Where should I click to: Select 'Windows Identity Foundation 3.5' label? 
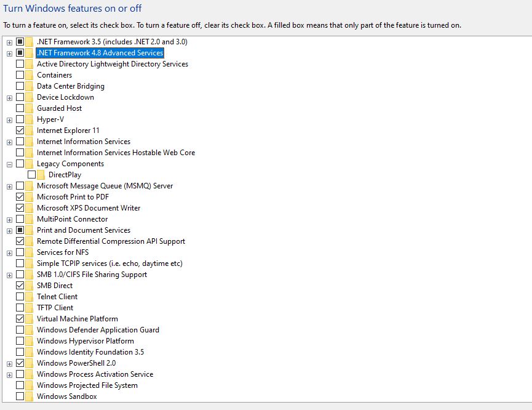point(90,352)
